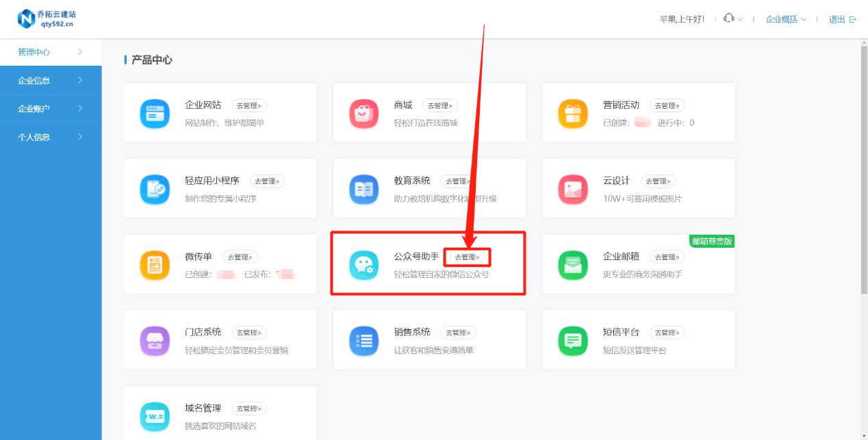Screen dimensions: 868x440
Task: Click the 企业网站 product icon
Action: (155, 112)
